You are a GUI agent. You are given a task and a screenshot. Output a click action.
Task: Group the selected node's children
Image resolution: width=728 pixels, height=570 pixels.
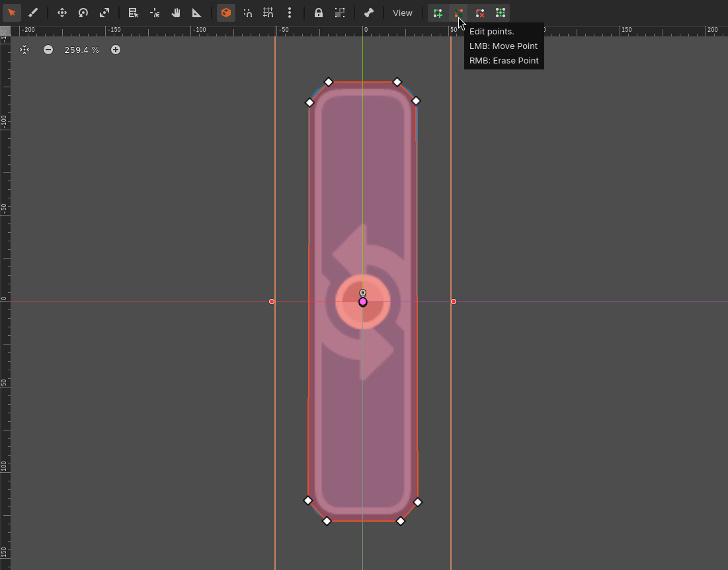(x=340, y=13)
